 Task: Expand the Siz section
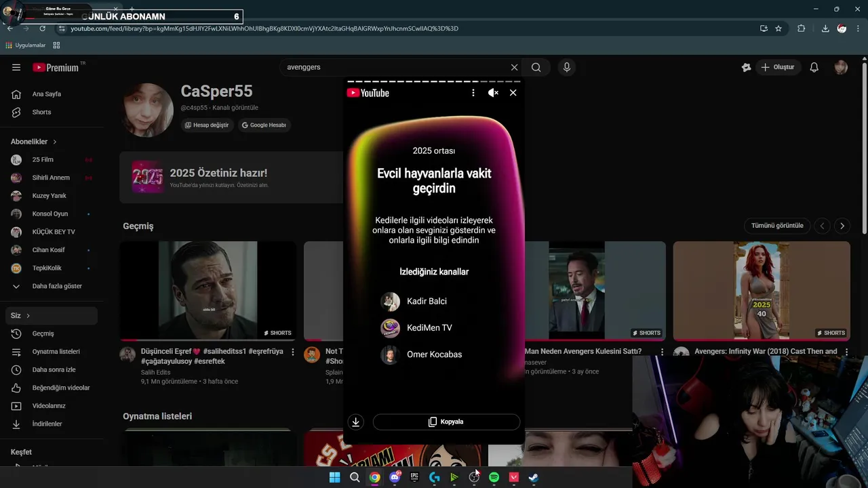click(x=52, y=316)
